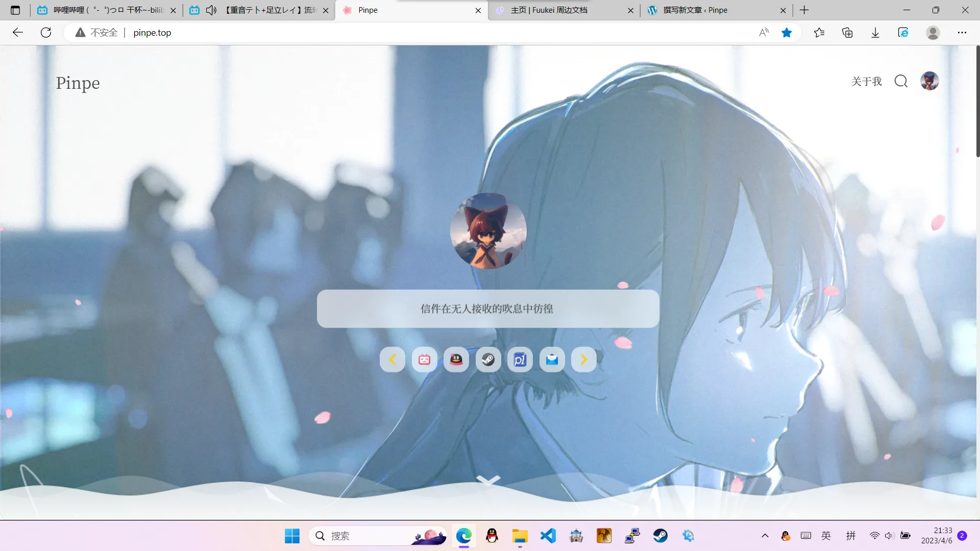
Task: Click the taskbar 搜索 search box
Action: click(x=378, y=536)
